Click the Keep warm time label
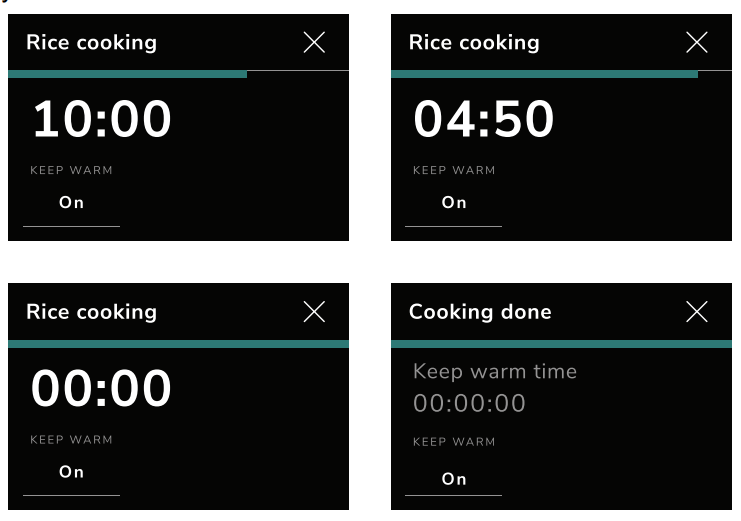Screen dimensions: 741x521 tap(495, 372)
